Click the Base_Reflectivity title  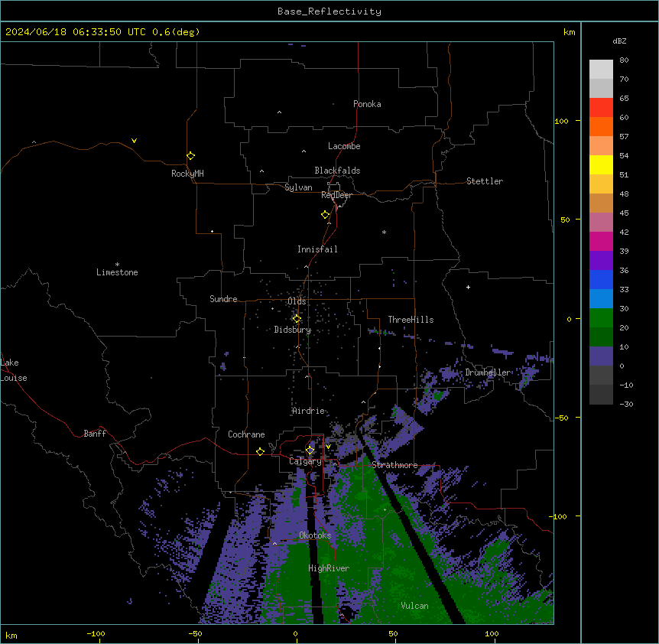coord(329,11)
